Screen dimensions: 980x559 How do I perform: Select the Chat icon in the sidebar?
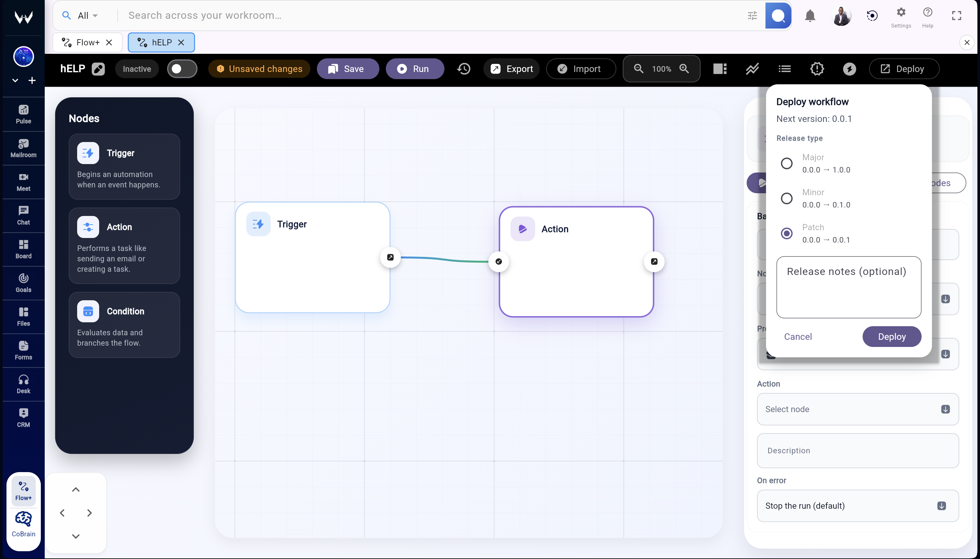pos(23,215)
